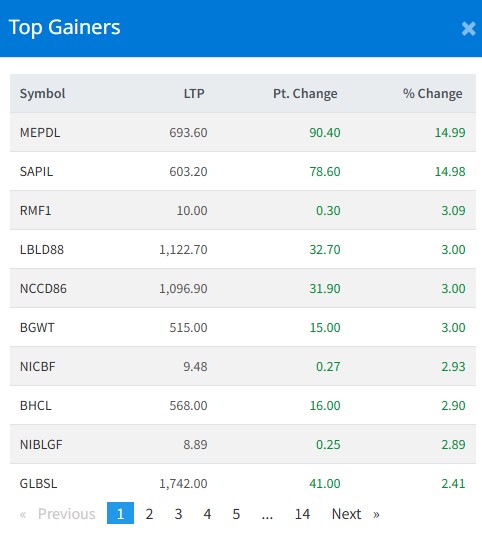Jump to last page 14
The image size is (482, 547).
[x=302, y=514]
